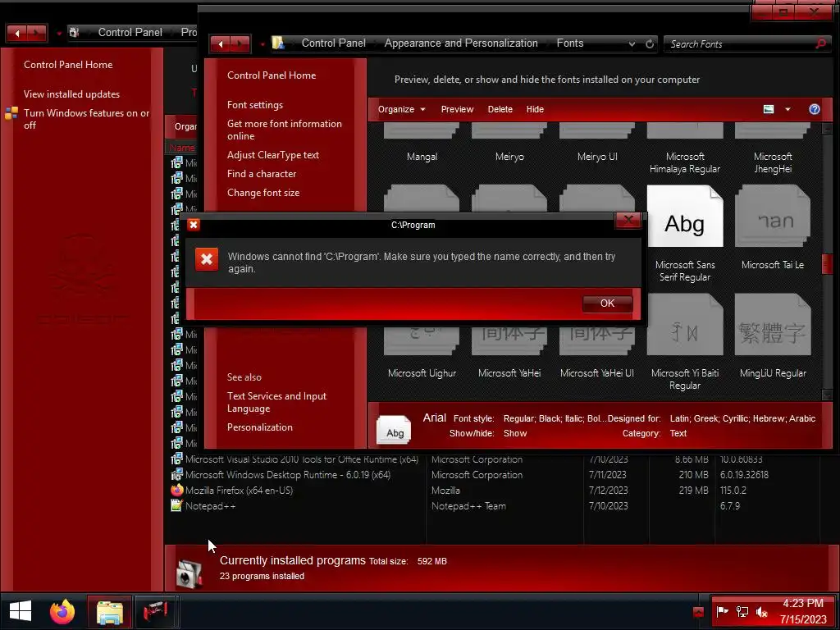Click Hide in the Fonts toolbar
Viewport: 840px width, 630px height.
535,109
